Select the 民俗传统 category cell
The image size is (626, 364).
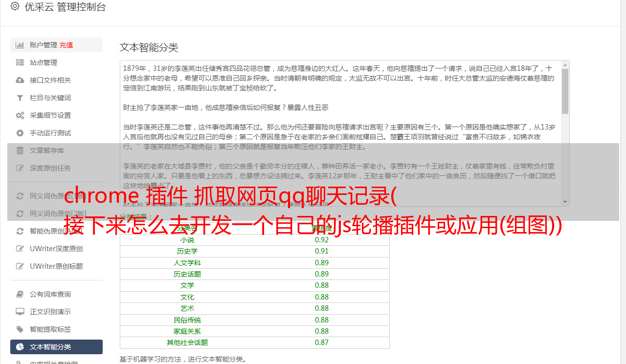tap(187, 320)
